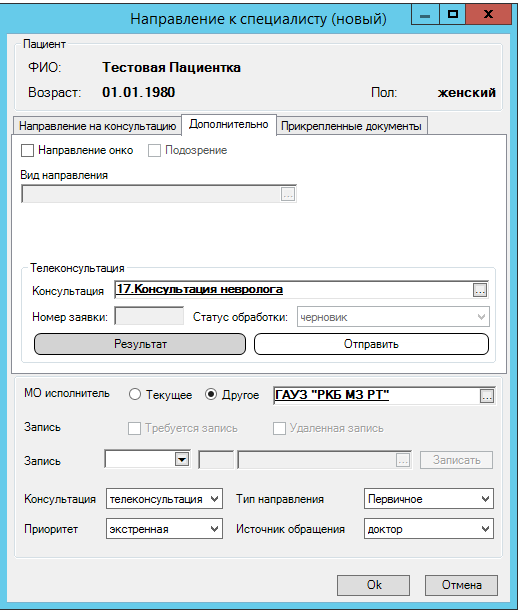Click the ellipsis button beside Записать
Screen dimensions: 518x610
pyautogui.click(x=403, y=460)
